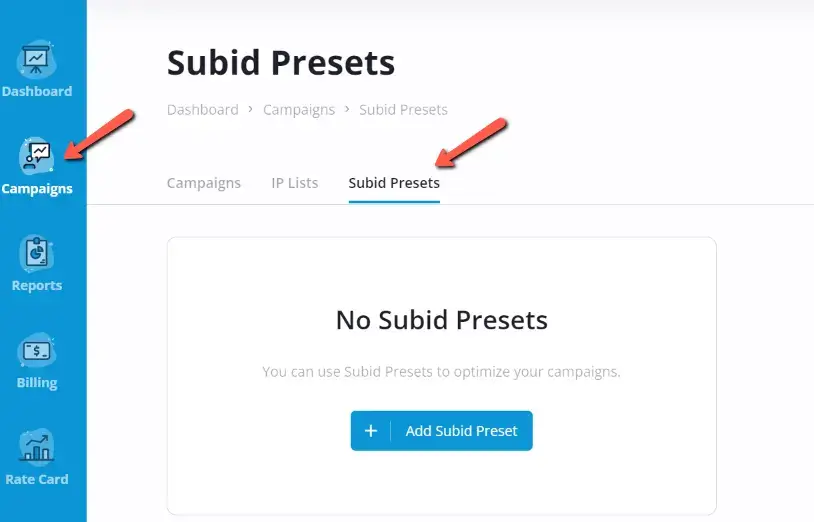This screenshot has width=814, height=522.
Task: Switch to the Campaigns tab
Action: (204, 183)
